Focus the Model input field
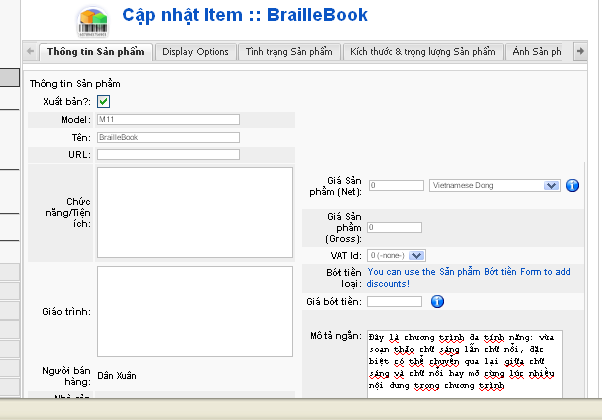Image resolution: width=602 pixels, height=420 pixels. (x=168, y=119)
